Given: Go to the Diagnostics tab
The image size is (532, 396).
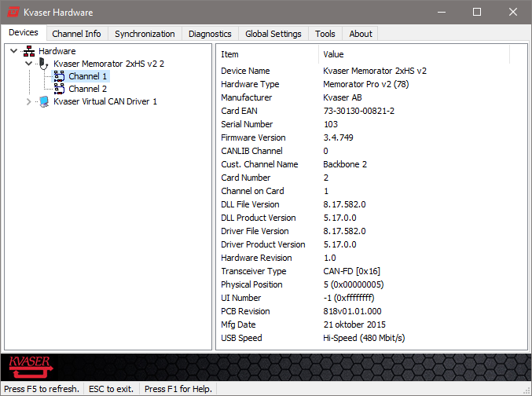Looking at the screenshot, I should 210,34.
